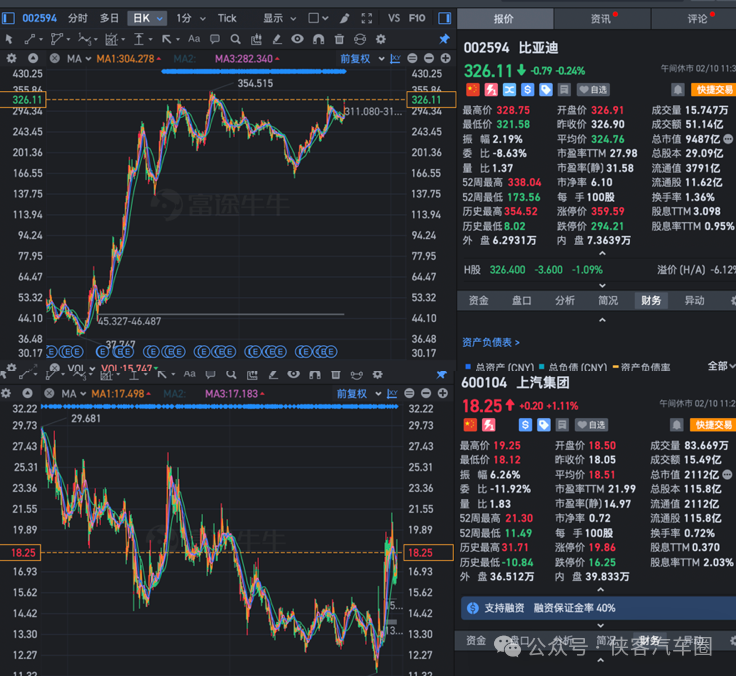
Task: Open the 显示 display dropdown
Action: (x=279, y=18)
